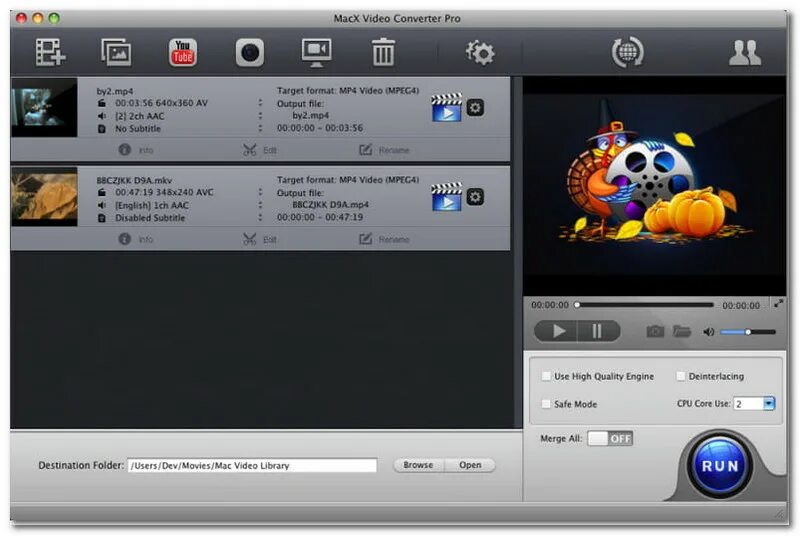Start the screen recorder monitor icon
Viewport: 800px width, 536px height.
(316, 52)
